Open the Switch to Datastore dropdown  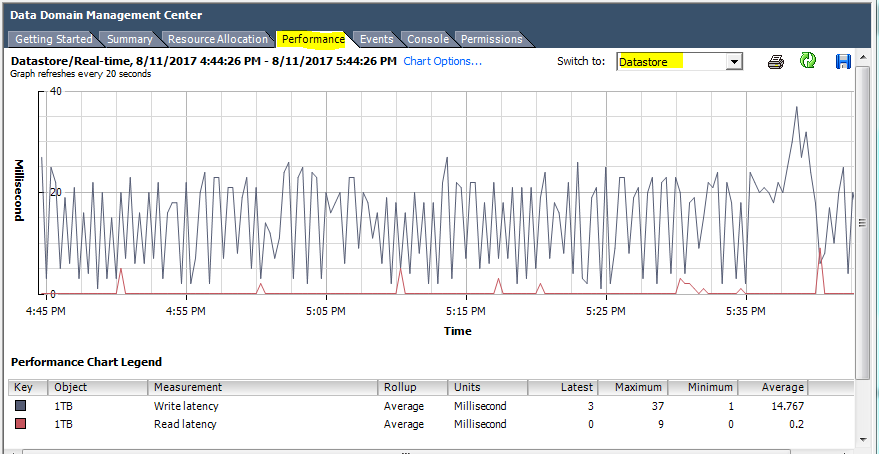(734, 62)
